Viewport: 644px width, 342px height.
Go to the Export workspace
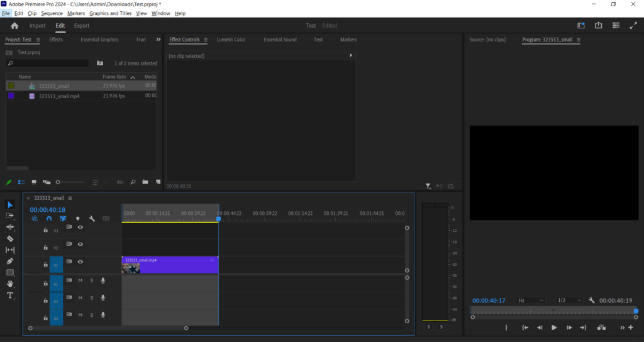[82, 26]
